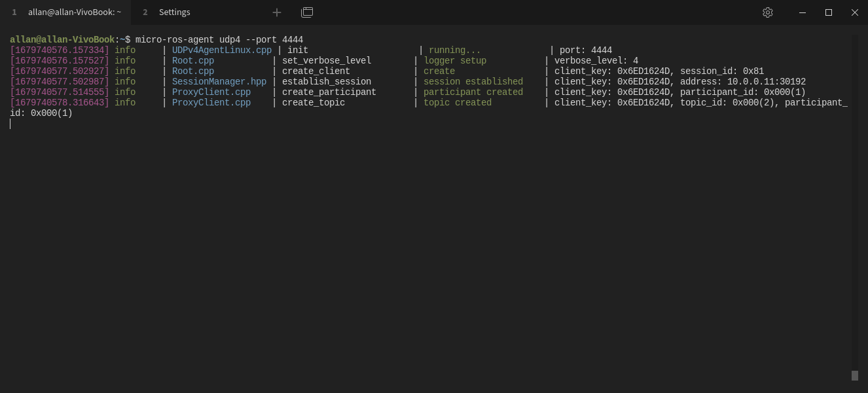The image size is (868, 393).
Task: Click the green 'topic created' status text
Action: click(x=458, y=102)
